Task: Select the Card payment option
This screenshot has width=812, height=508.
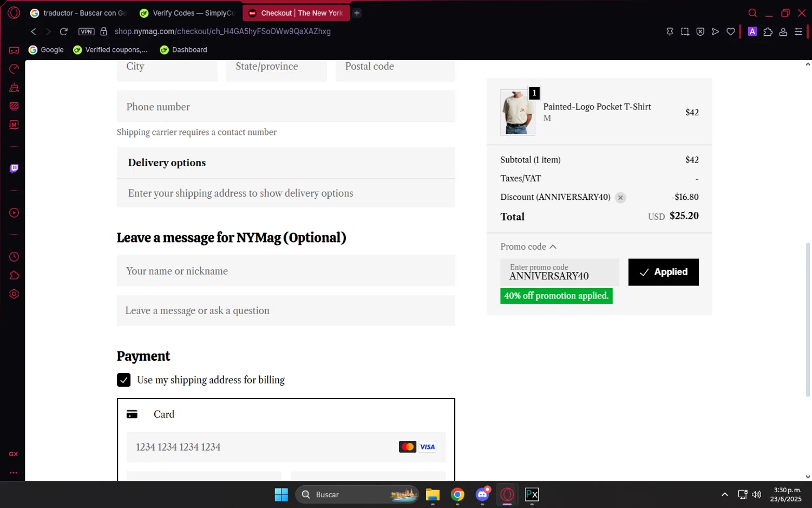Action: click(x=286, y=414)
